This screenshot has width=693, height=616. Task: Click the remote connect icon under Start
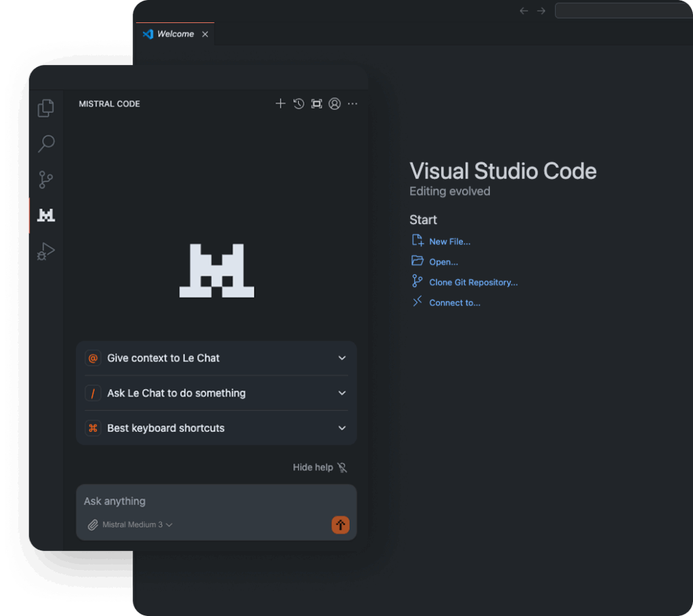point(417,301)
